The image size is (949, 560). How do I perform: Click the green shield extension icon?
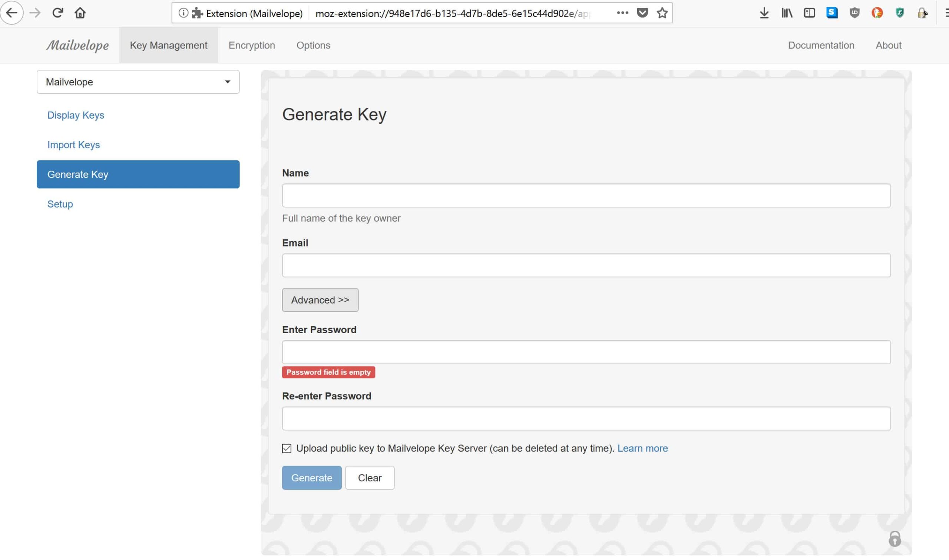pos(900,13)
